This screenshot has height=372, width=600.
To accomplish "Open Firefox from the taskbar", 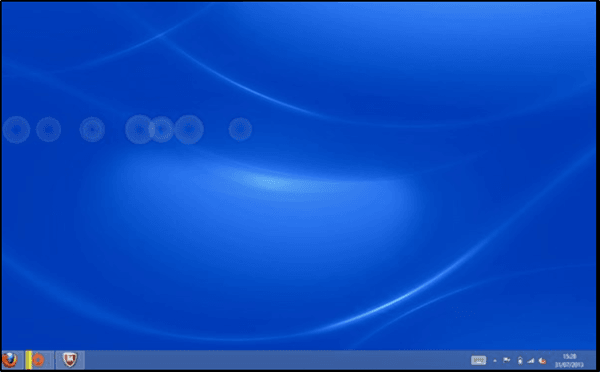I will point(10,360).
